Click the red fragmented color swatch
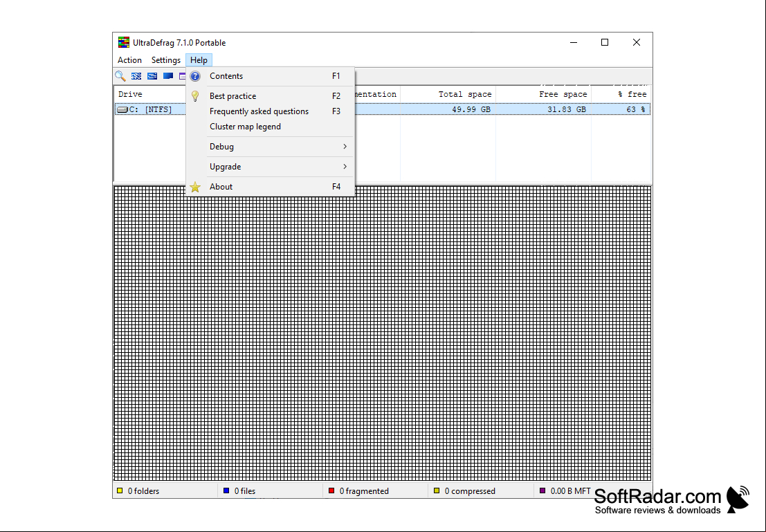The height and width of the screenshot is (532, 766). click(331, 490)
